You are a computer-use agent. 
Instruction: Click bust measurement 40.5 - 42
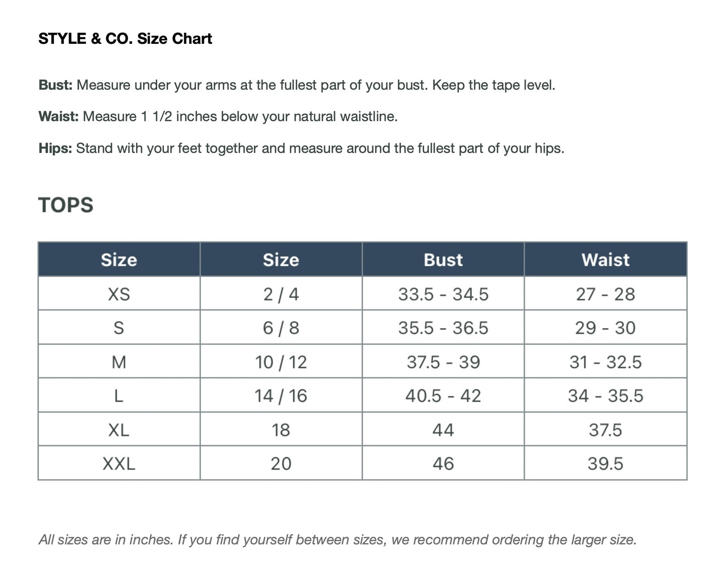(443, 396)
